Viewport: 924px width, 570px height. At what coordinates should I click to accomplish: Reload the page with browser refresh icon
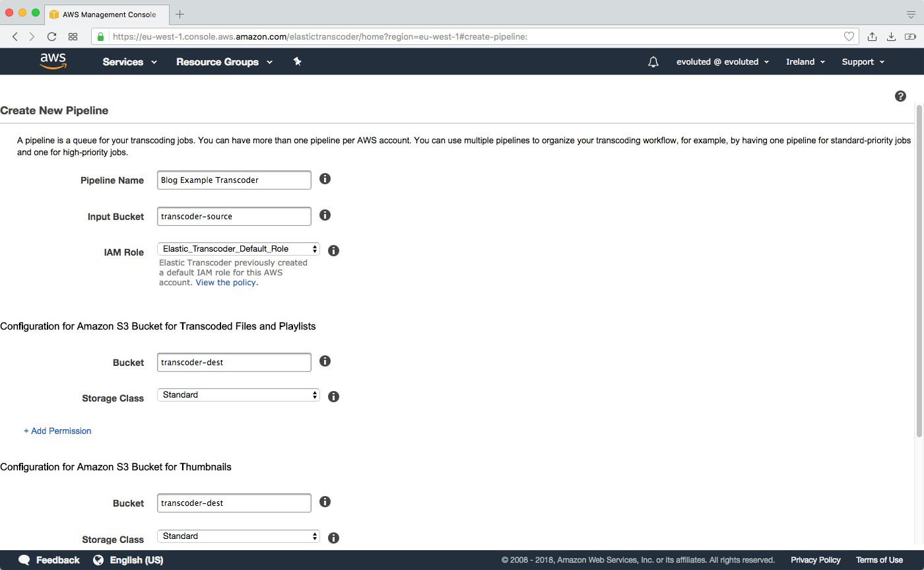pyautogui.click(x=51, y=36)
